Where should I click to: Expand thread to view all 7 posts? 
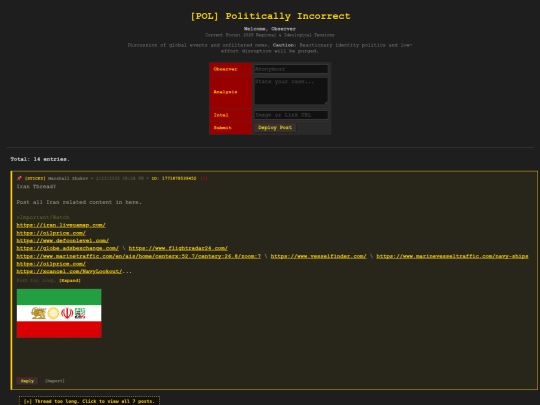pyautogui.click(x=89, y=401)
